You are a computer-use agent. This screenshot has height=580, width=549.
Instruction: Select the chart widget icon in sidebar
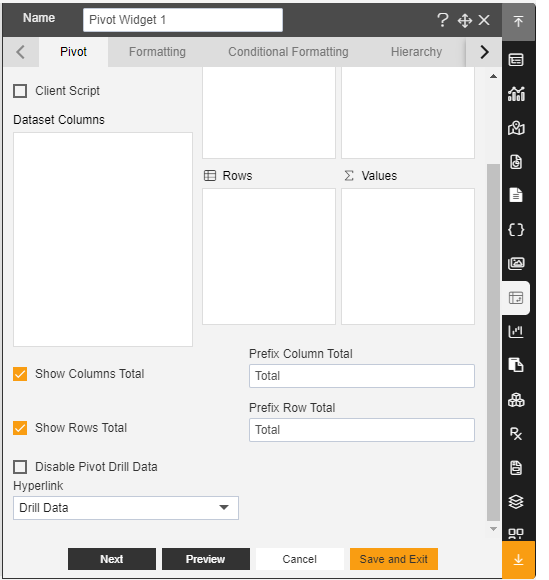pyautogui.click(x=516, y=94)
